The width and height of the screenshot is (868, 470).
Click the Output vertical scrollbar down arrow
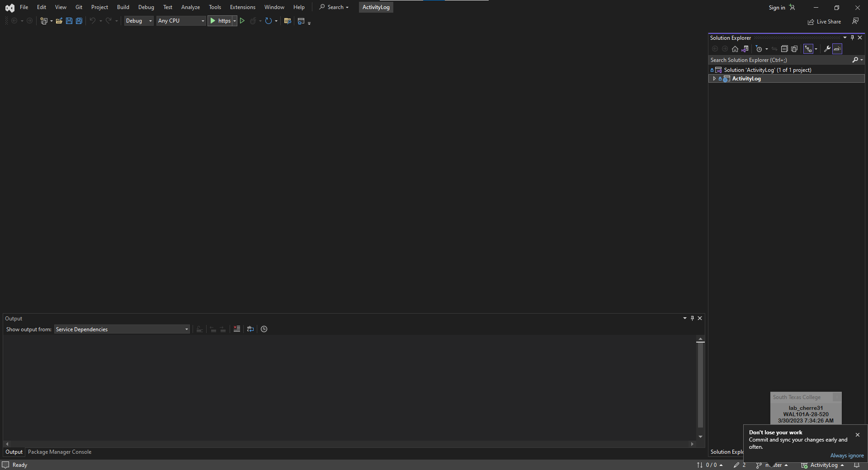(x=700, y=437)
